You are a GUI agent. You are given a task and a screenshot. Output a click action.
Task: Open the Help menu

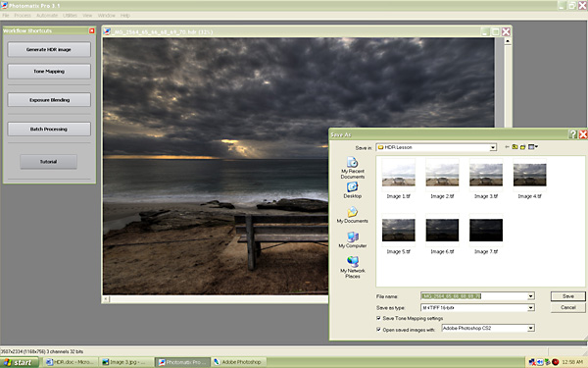click(125, 16)
